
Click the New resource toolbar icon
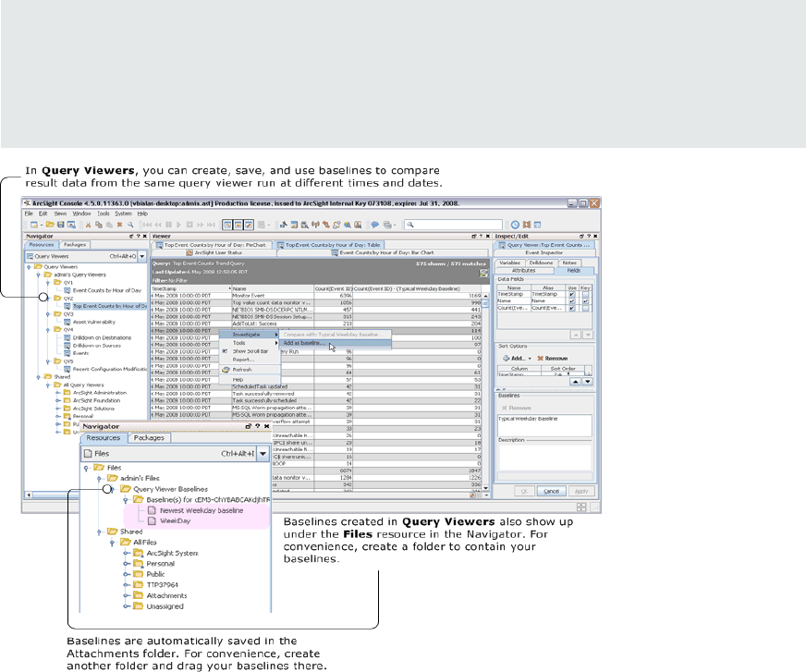pos(34,225)
